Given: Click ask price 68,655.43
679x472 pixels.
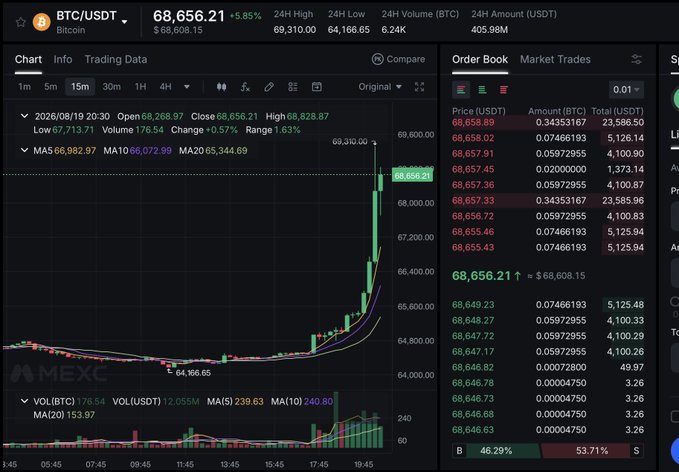Looking at the screenshot, I should [473, 247].
